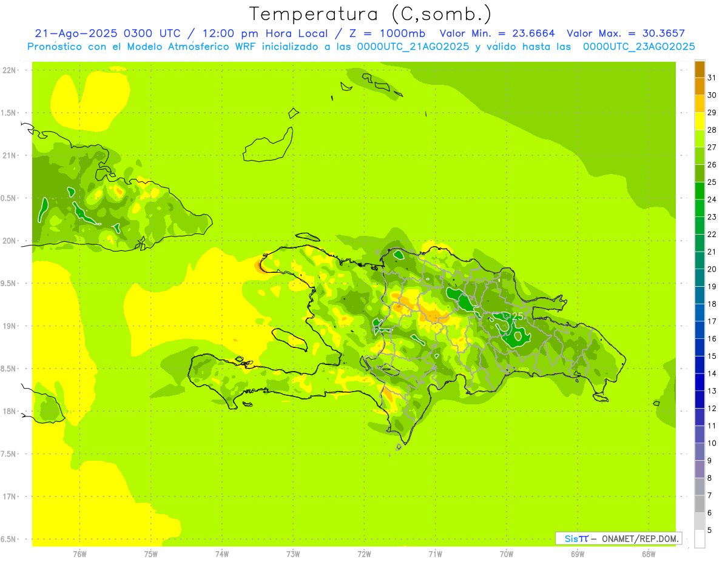The image size is (728, 562).
Task: Click the '6.5N' latitude axis label
Action: click(x=9, y=539)
